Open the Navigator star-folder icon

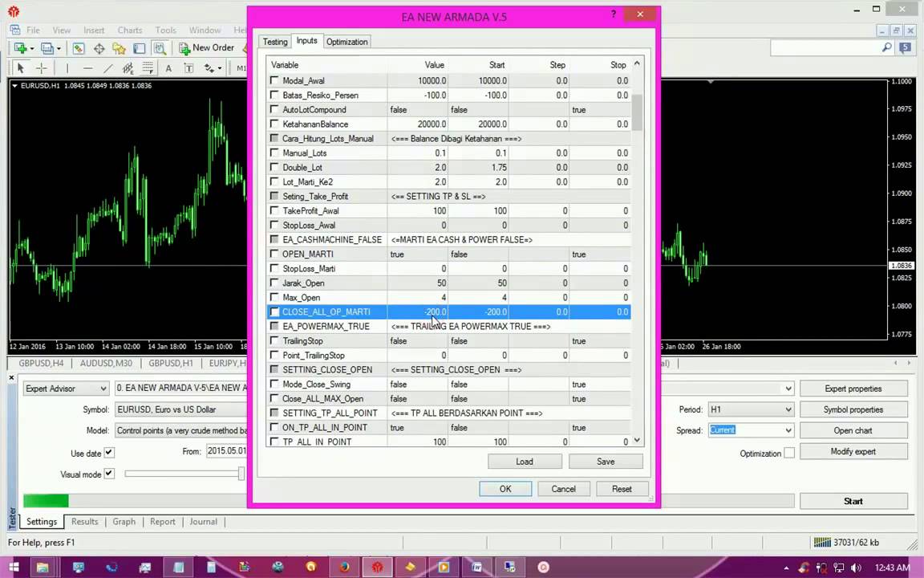coord(119,48)
